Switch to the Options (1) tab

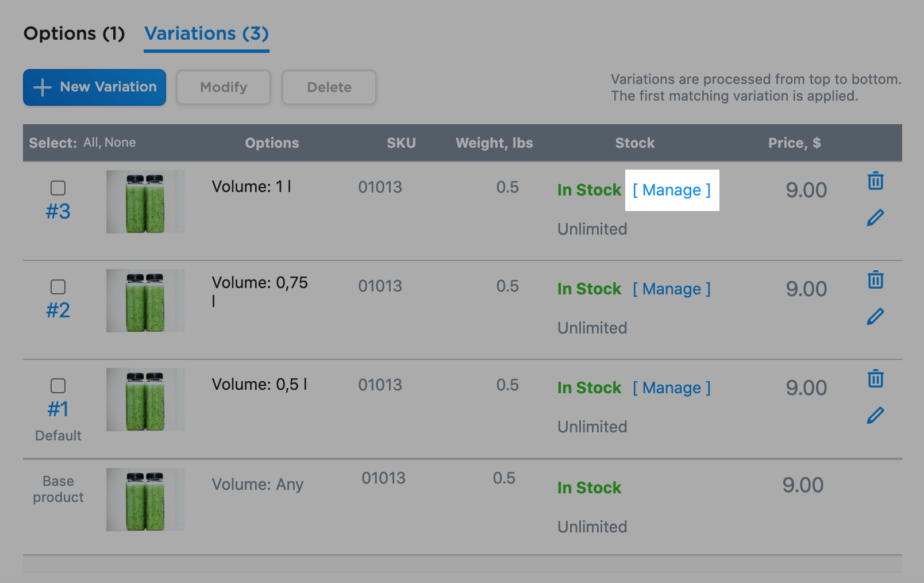point(74,33)
